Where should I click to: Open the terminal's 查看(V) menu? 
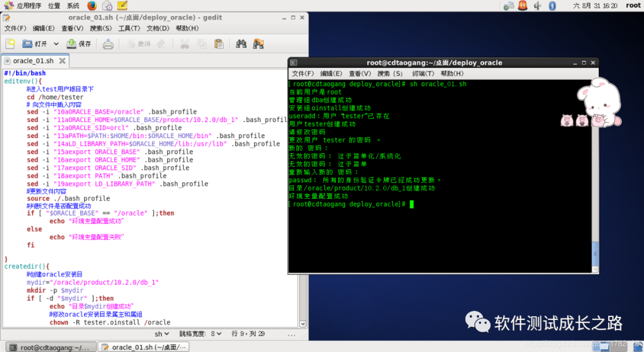pos(360,73)
